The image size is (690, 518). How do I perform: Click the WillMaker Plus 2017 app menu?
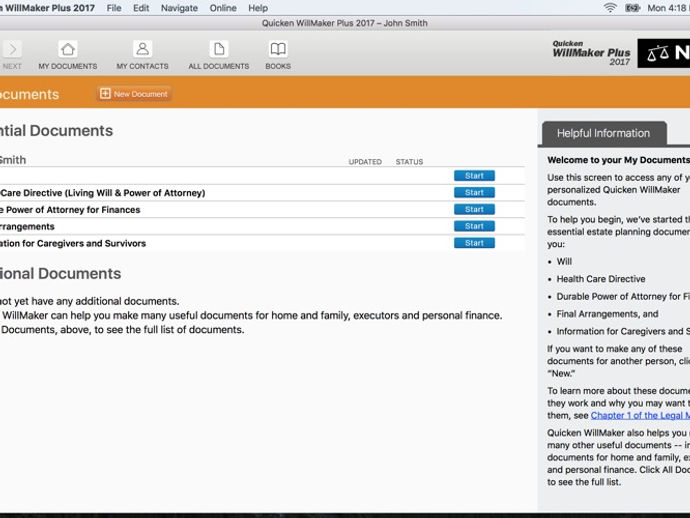(48, 8)
